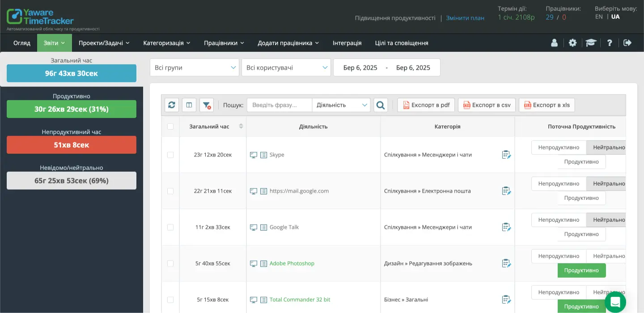The image size is (644, 313).
Task: Check the Skype row checkbox
Action: pyautogui.click(x=170, y=155)
